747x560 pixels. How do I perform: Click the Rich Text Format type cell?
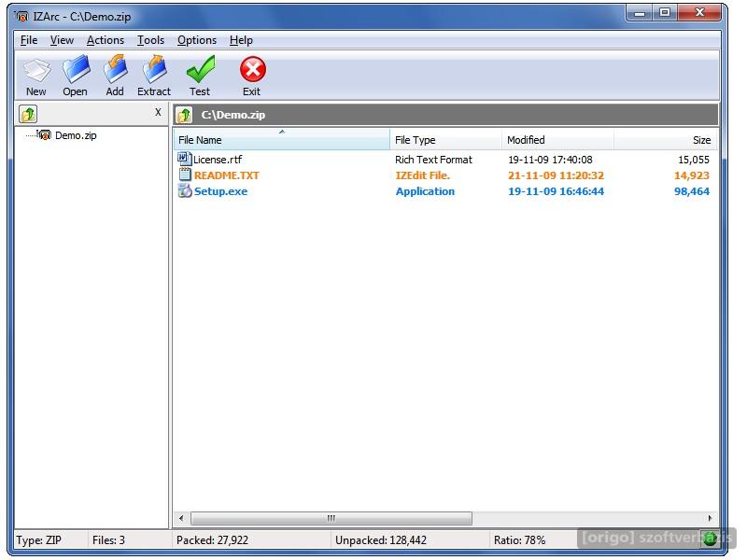pyautogui.click(x=433, y=160)
